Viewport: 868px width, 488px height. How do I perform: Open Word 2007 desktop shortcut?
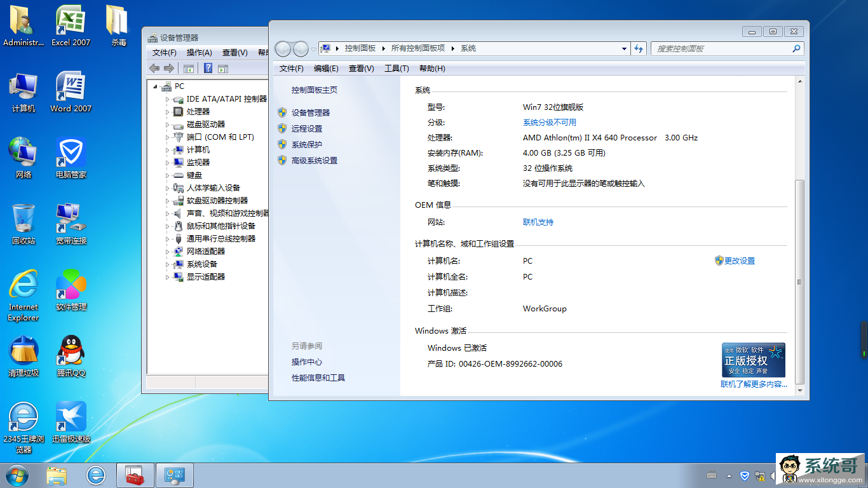pyautogui.click(x=71, y=92)
